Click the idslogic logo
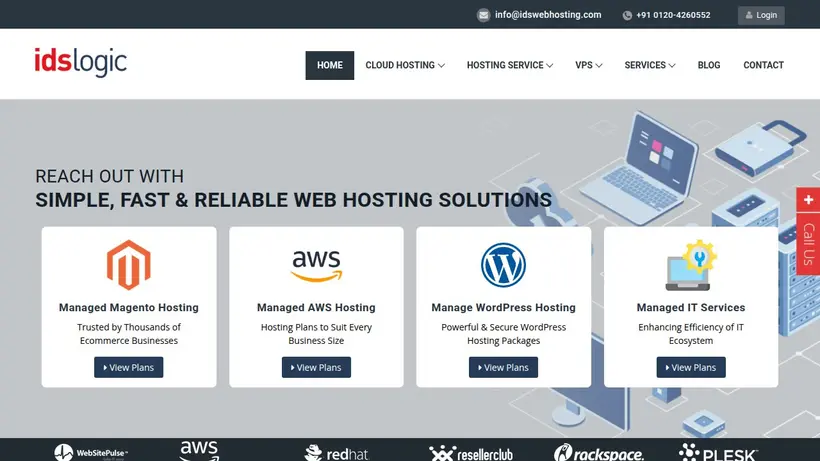 81,62
